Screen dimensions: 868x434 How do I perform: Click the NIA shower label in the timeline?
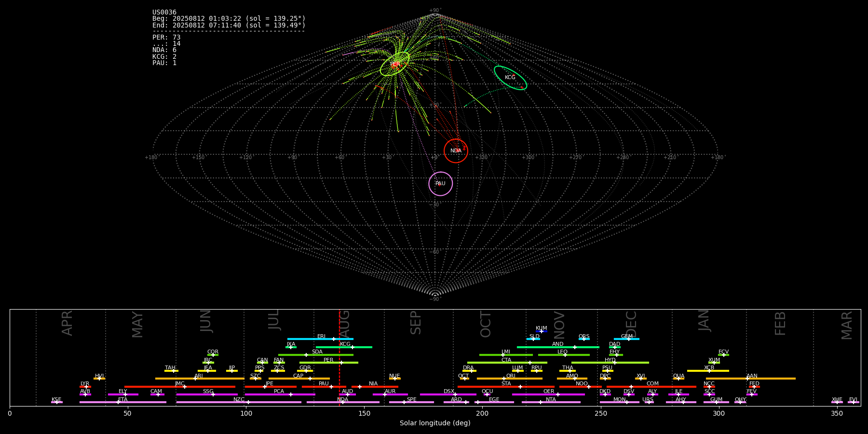coord(373,384)
